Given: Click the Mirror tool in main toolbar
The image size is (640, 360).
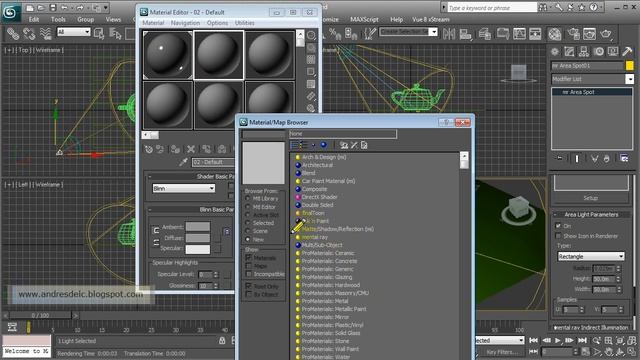Looking at the screenshot, I should click(x=449, y=34).
